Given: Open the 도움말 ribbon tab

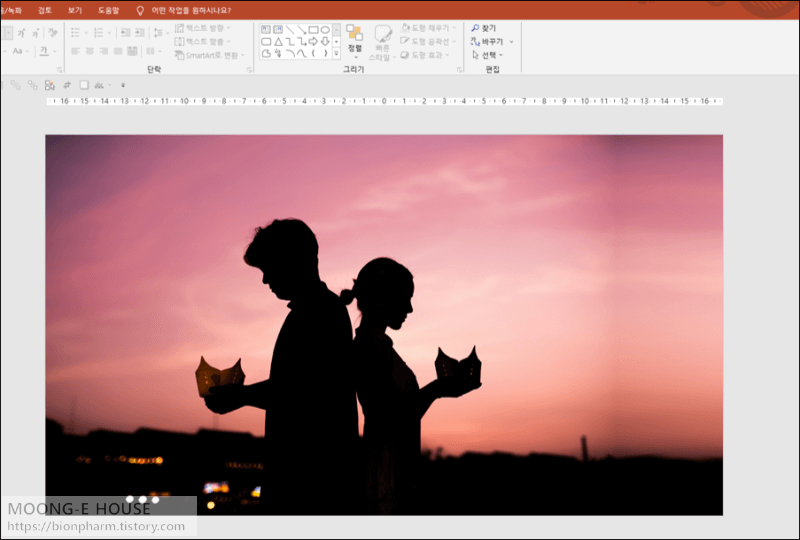Looking at the screenshot, I should tap(109, 10).
